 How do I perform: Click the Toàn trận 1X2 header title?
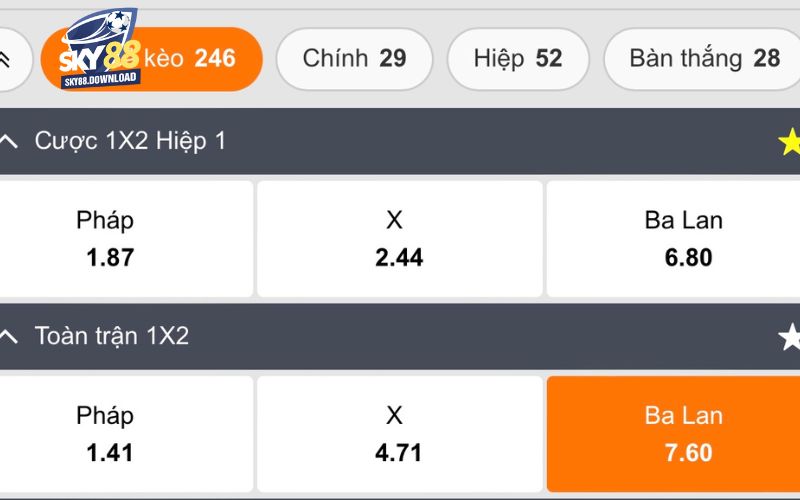(112, 337)
